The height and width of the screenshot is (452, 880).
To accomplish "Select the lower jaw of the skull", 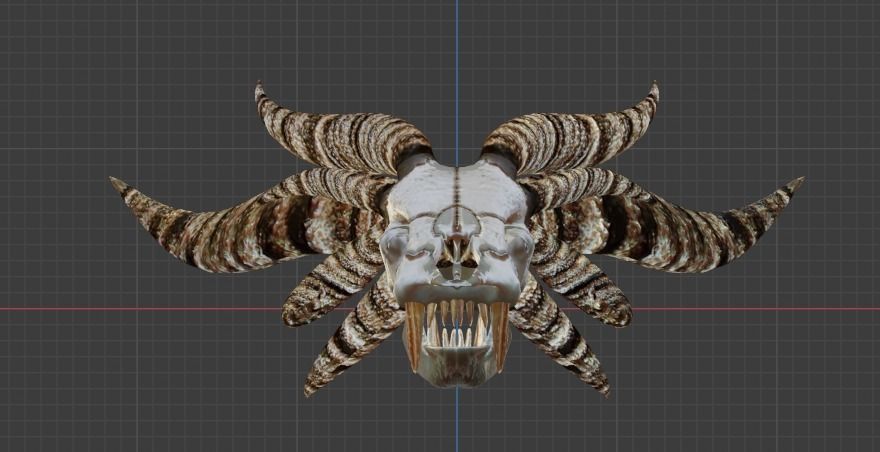I will pos(456,366).
